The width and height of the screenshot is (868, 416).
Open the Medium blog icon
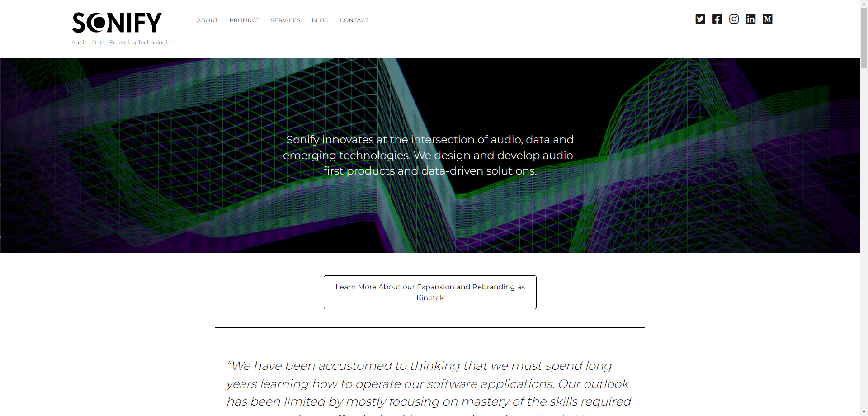pyautogui.click(x=767, y=19)
